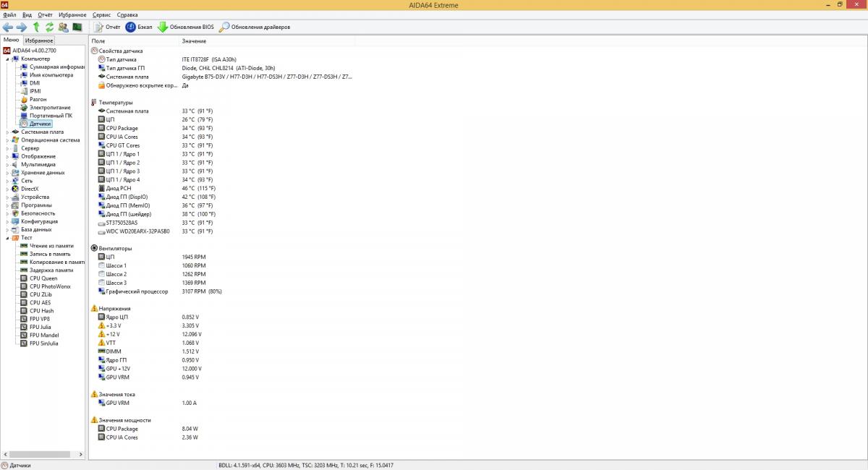Click the Значение column header

pos(194,40)
